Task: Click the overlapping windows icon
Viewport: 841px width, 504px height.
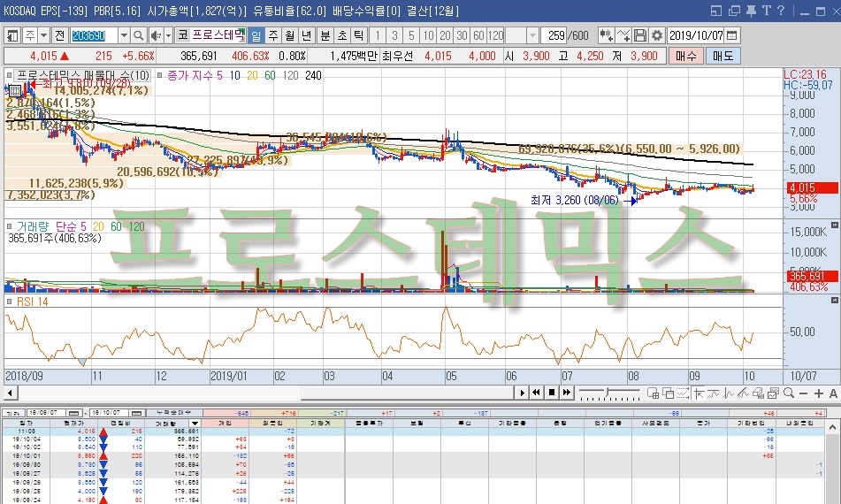Action: click(669, 393)
